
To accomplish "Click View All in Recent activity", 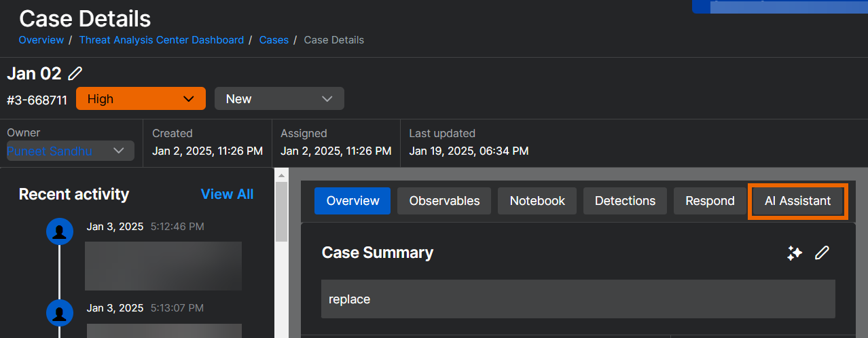I will coord(227,194).
